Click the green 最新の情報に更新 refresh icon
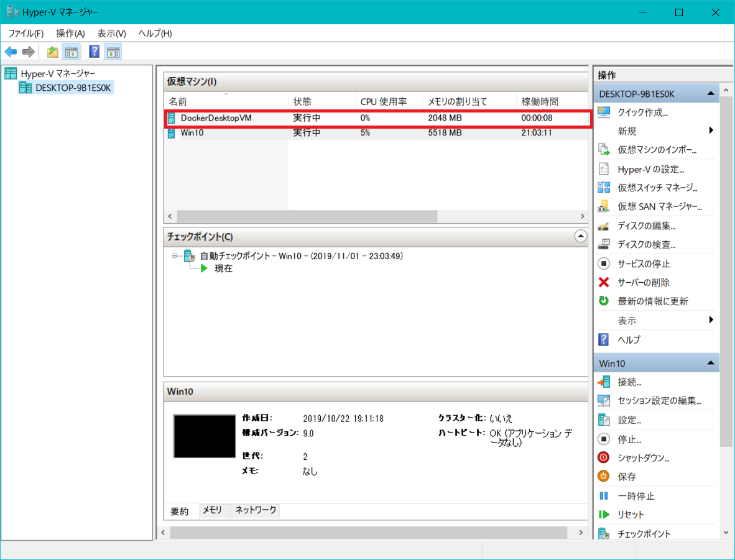The image size is (735, 560). [x=604, y=301]
